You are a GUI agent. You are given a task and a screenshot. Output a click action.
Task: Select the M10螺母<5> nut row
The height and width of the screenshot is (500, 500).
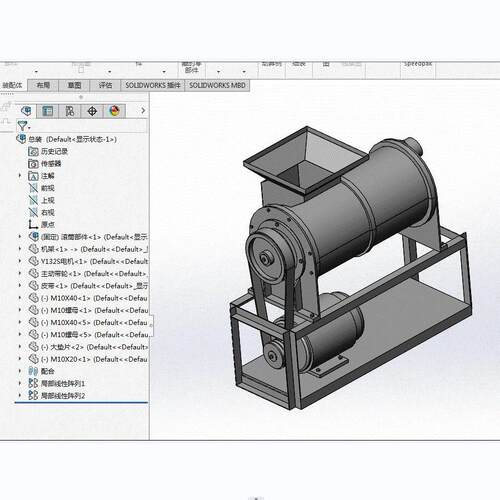(x=88, y=335)
